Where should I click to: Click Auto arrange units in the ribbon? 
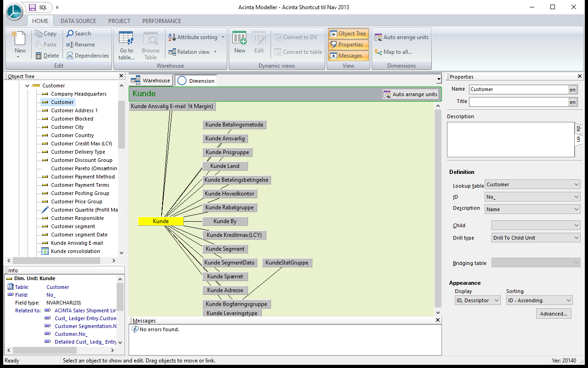[401, 37]
